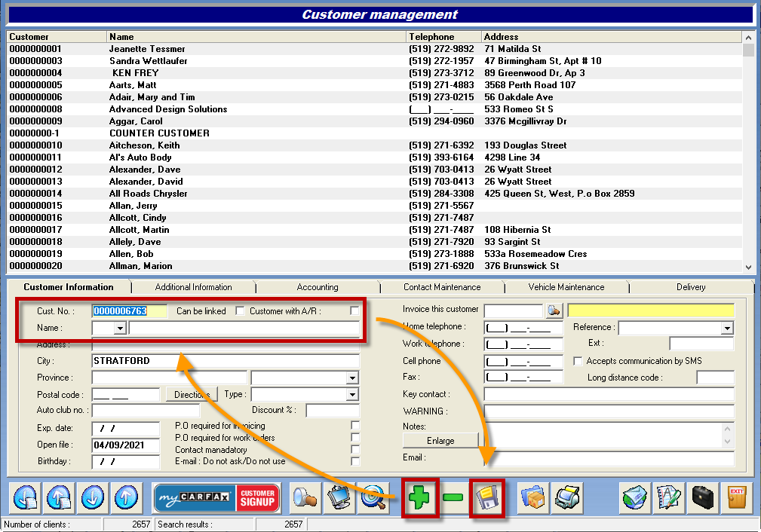This screenshot has height=532, width=761.
Task: Select customer row Jeanette Tessmer
Action: [374, 49]
